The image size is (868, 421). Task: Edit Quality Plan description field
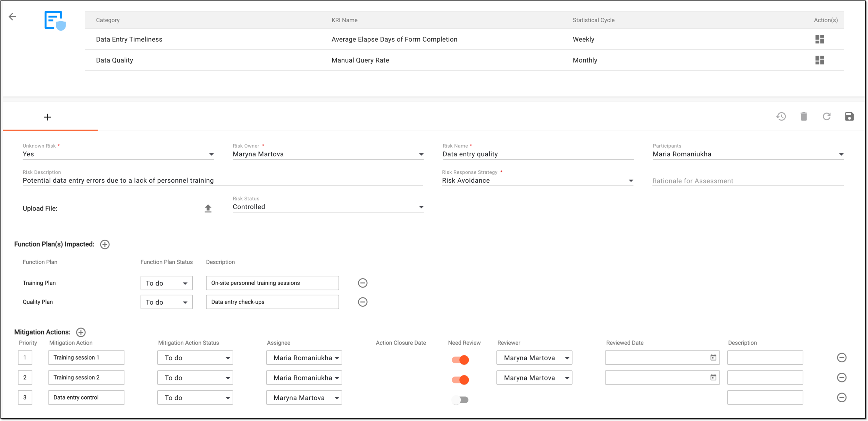pos(273,302)
